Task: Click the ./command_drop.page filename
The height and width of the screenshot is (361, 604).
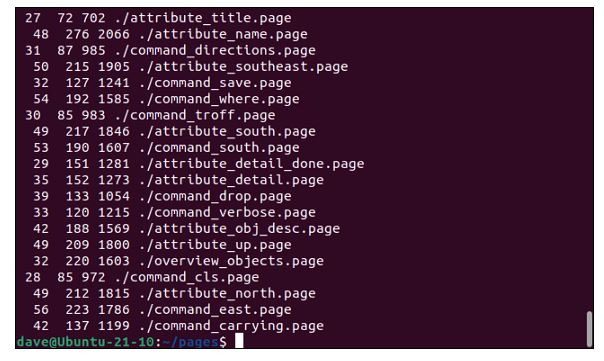Action: pos(215,196)
